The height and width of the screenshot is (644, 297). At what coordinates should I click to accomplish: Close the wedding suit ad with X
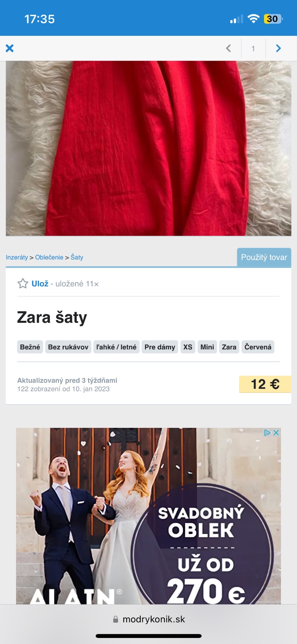click(x=276, y=433)
